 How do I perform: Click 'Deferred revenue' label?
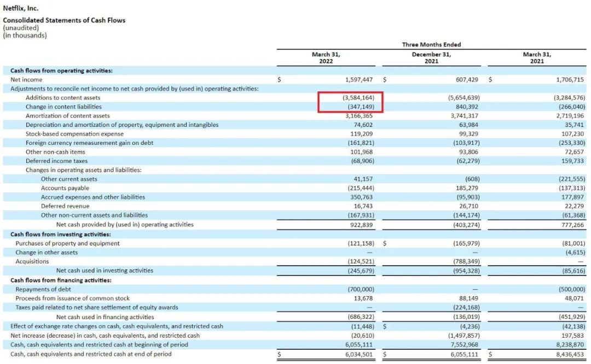pyautogui.click(x=65, y=206)
